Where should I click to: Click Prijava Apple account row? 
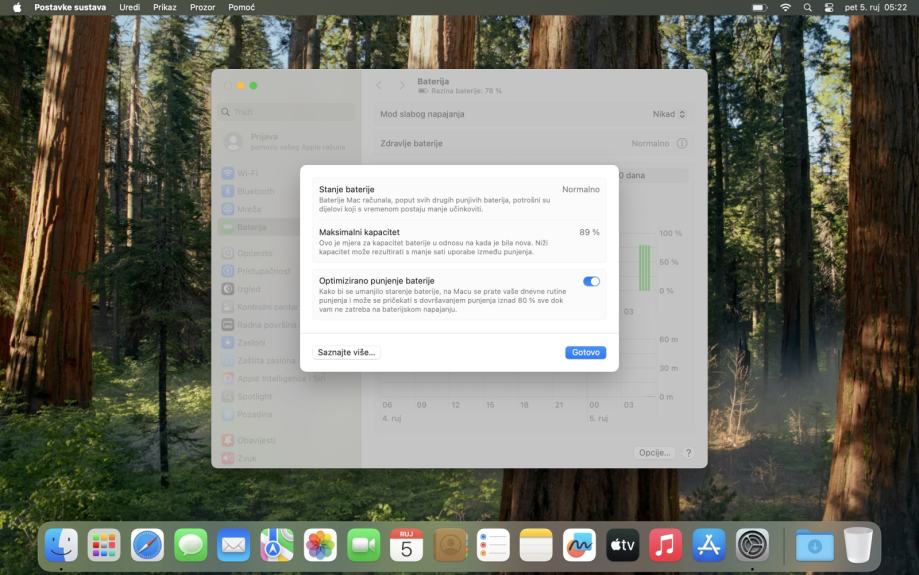[287, 141]
